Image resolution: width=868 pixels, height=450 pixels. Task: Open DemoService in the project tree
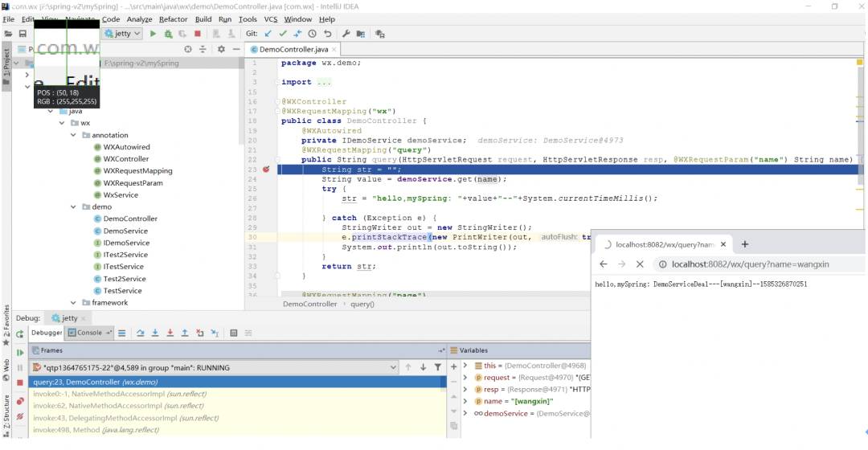[x=125, y=231]
